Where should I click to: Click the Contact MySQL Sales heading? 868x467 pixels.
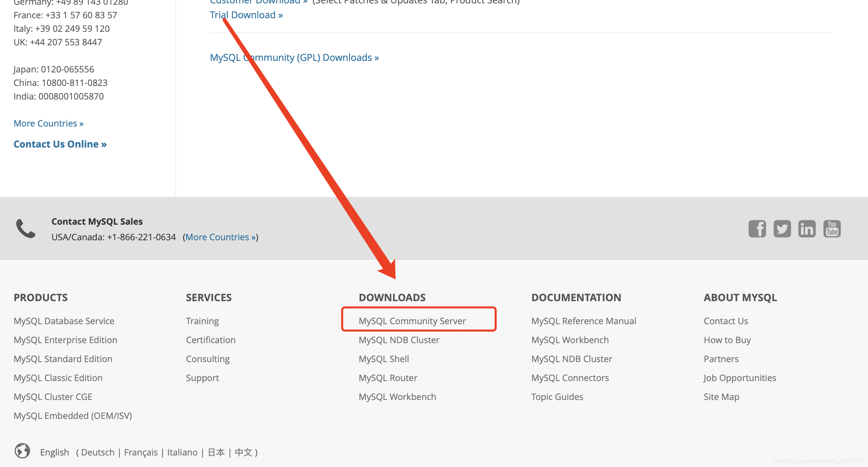pyautogui.click(x=97, y=222)
